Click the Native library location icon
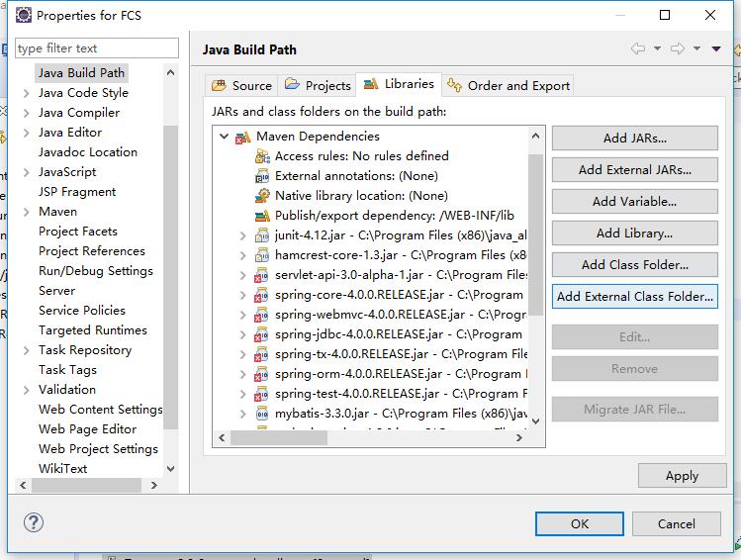 [x=262, y=196]
